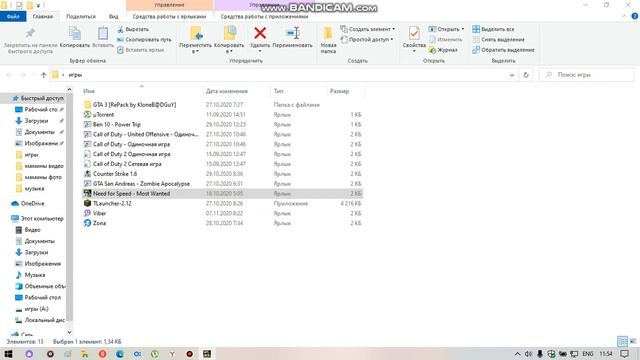Sort by Тип column header

pyautogui.click(x=299, y=91)
